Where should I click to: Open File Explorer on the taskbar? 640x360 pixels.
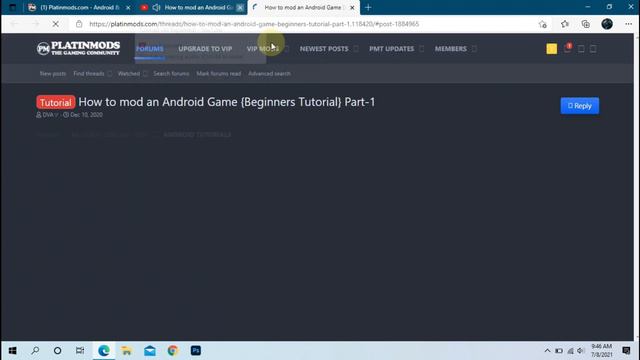point(127,351)
